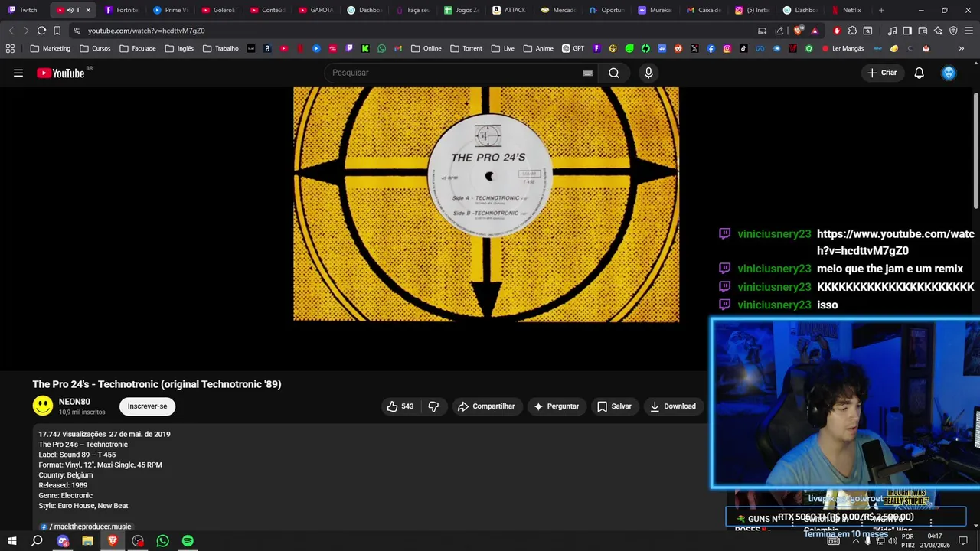
Task: Open the Criar create button
Action: (882, 73)
